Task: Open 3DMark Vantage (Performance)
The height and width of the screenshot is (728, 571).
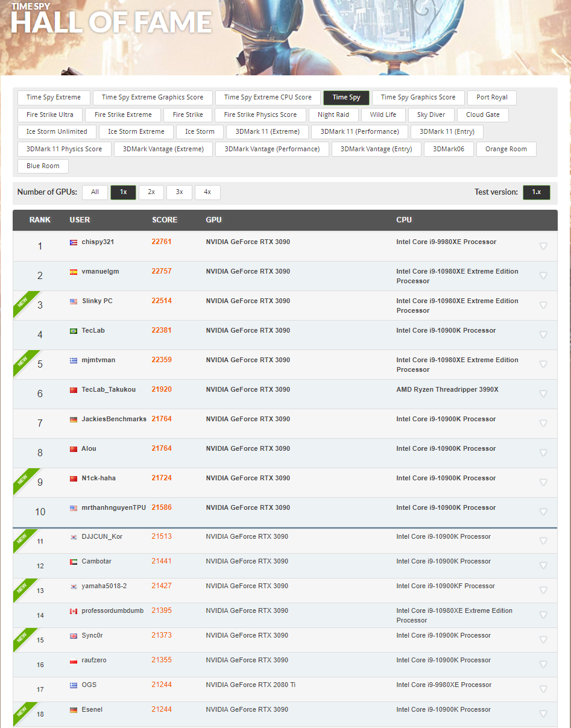Action: click(272, 149)
